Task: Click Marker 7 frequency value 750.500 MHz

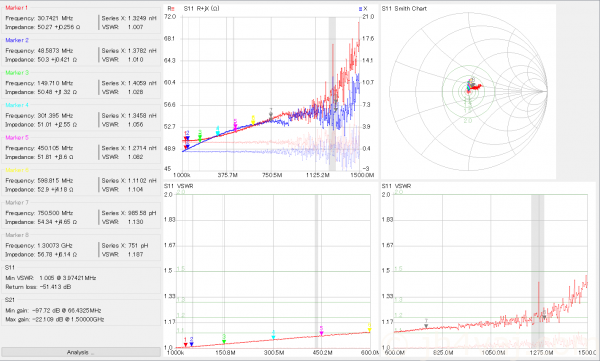Action: 55,213
